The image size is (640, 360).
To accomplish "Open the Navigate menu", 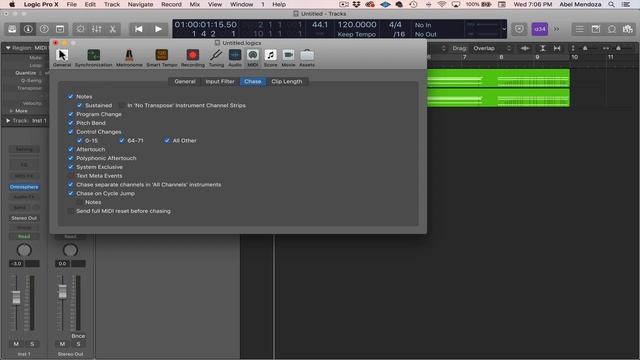I will click(x=140, y=4).
